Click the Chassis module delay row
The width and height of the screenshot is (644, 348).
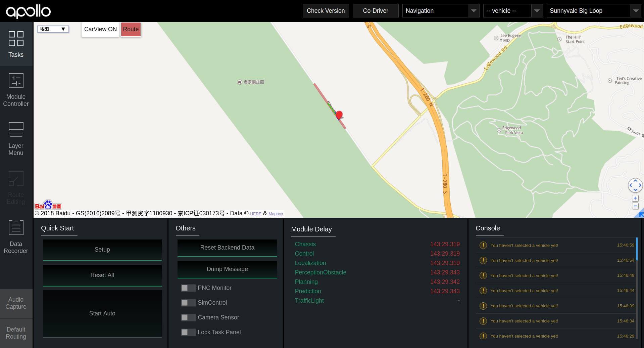pyautogui.click(x=377, y=244)
